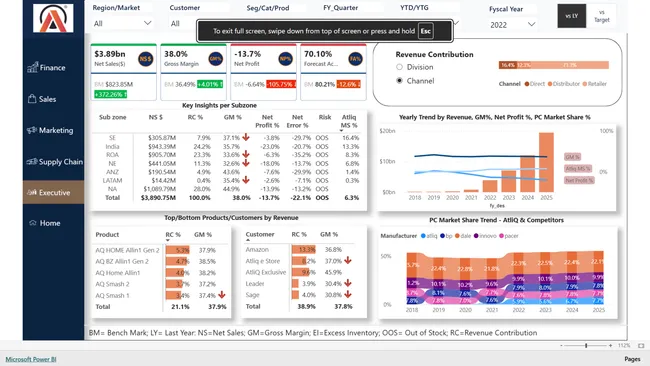Select AQ HOME Allin1 Gen 2 product row
The height and width of the screenshot is (366, 650).
(127, 250)
